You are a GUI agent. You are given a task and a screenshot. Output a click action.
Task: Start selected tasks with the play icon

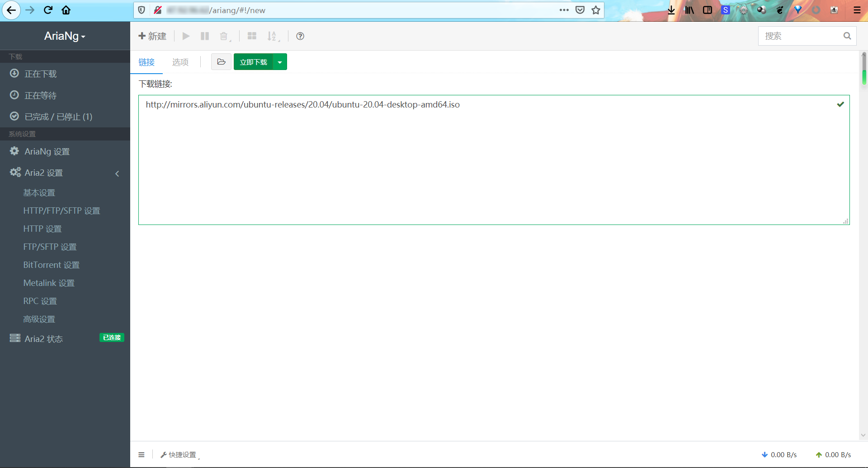click(x=186, y=36)
